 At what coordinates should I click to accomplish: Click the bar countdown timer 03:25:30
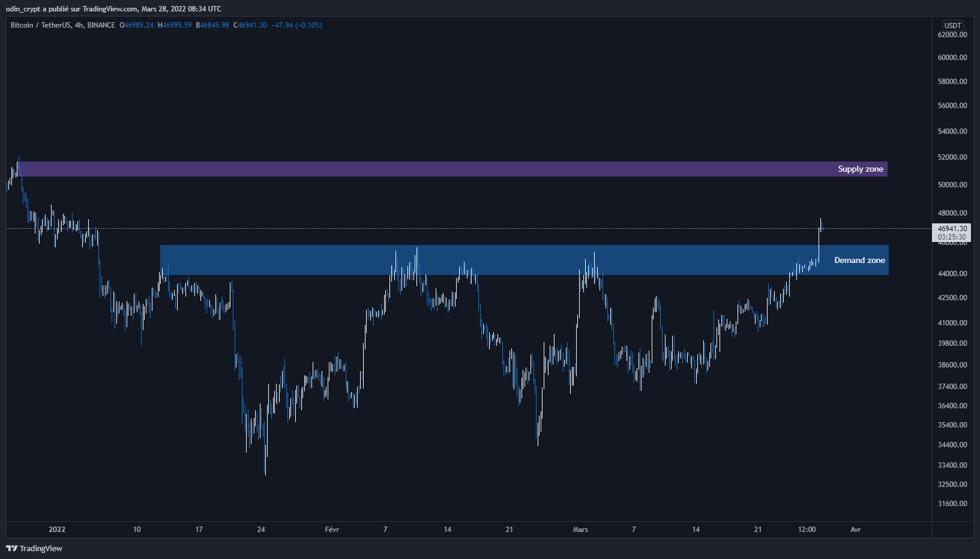click(952, 237)
